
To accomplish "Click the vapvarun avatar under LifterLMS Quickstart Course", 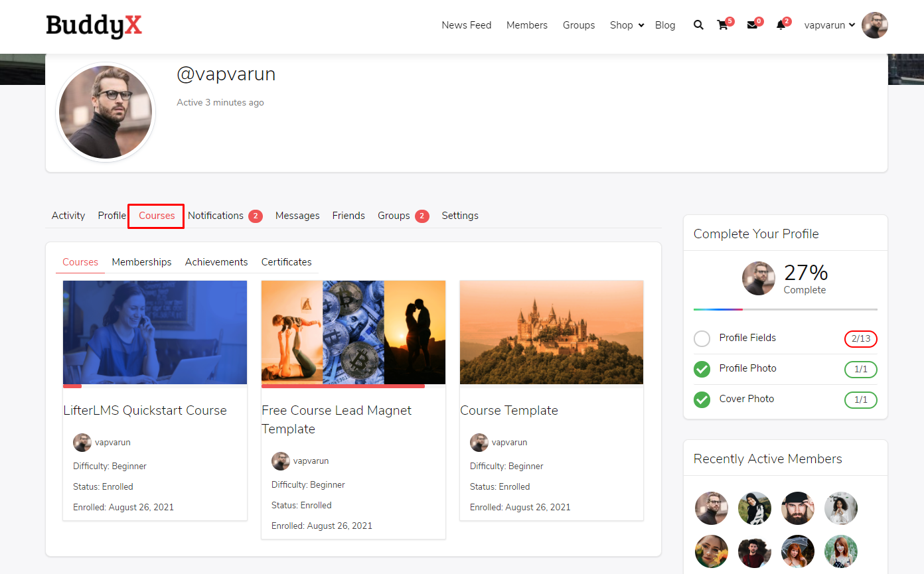I will [x=82, y=442].
